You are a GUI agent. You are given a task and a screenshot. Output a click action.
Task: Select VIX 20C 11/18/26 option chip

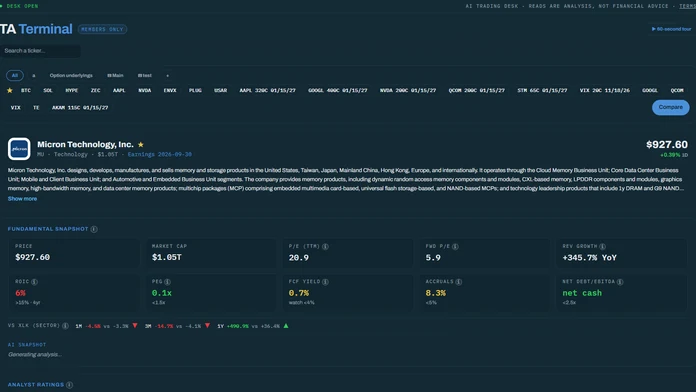click(x=605, y=91)
